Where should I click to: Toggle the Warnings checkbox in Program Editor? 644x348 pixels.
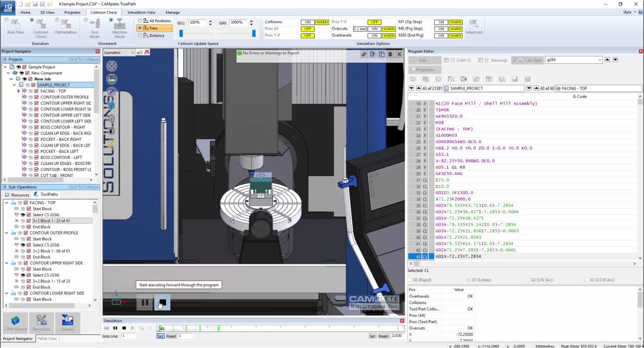(480, 60)
